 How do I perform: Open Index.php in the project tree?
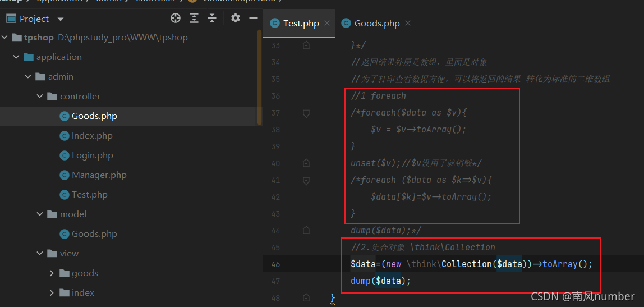click(92, 136)
